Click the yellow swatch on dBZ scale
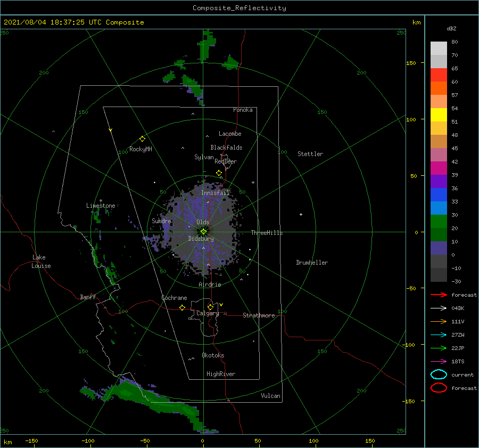 439,115
